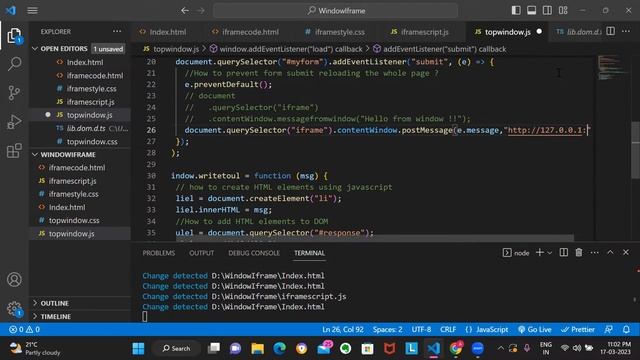Change encoding via UTF-8 status item

421,329
